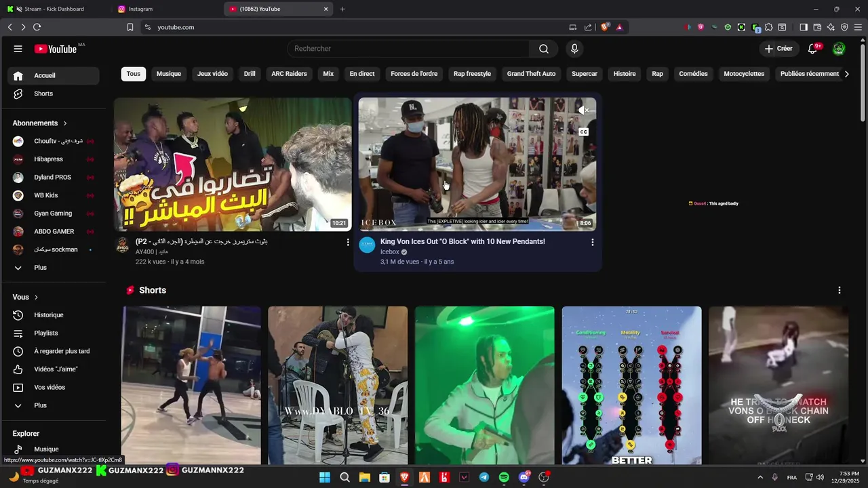This screenshot has height=488, width=868.
Task: Open the YouTube hamburger guide menu
Action: coord(18,49)
